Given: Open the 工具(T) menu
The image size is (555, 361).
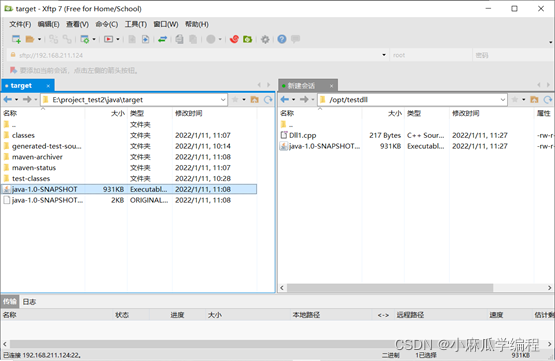Looking at the screenshot, I should click(136, 24).
